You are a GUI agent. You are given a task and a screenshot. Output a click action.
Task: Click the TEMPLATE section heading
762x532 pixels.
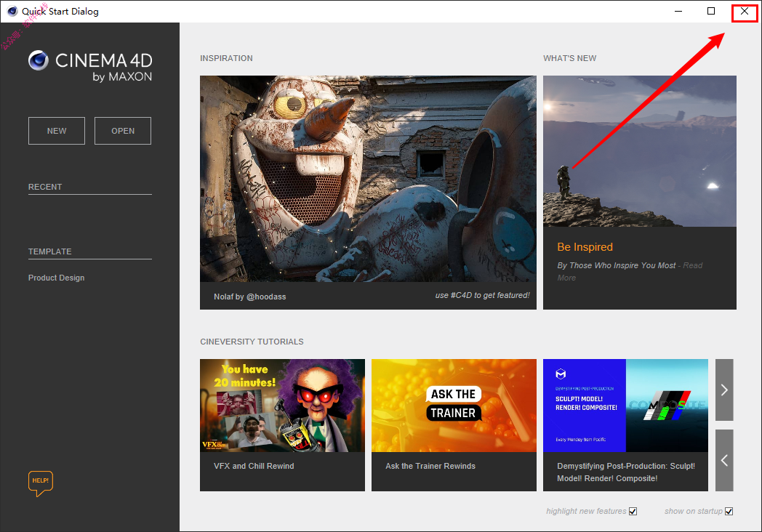(x=49, y=251)
